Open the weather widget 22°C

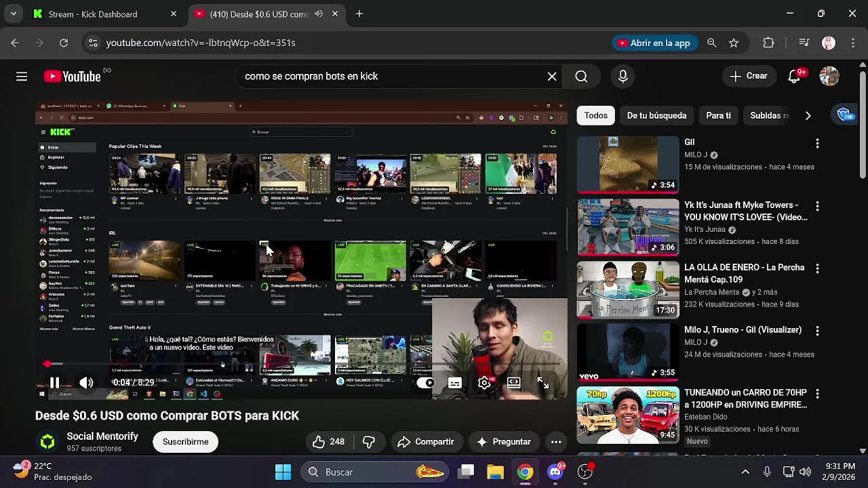coord(53,472)
